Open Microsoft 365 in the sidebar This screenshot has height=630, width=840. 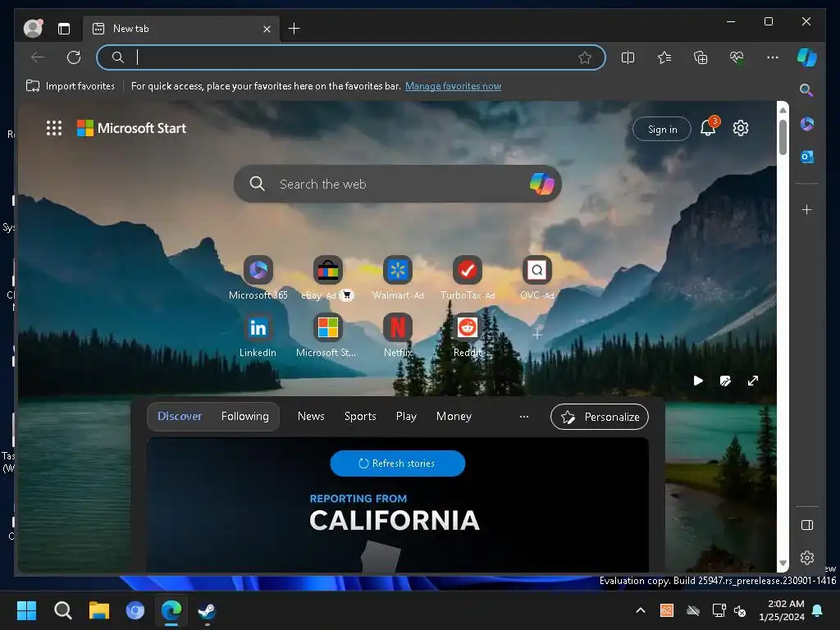point(807,125)
